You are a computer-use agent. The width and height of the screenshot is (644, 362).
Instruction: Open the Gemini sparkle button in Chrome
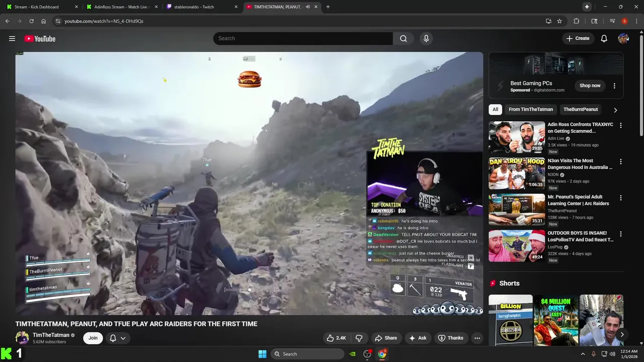pos(587,7)
